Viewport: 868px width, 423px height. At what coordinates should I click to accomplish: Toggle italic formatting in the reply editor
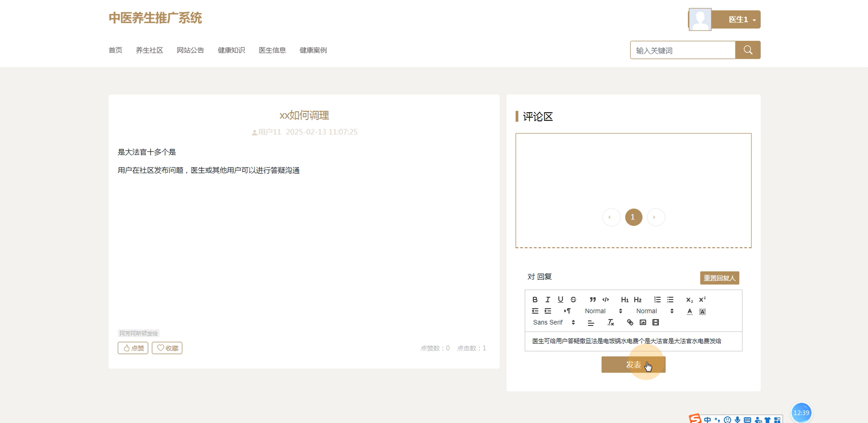547,300
